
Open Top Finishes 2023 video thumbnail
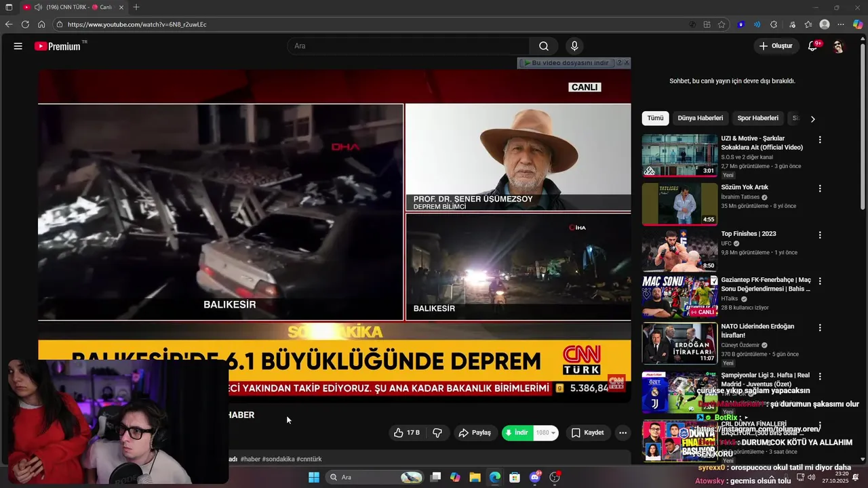tap(679, 250)
